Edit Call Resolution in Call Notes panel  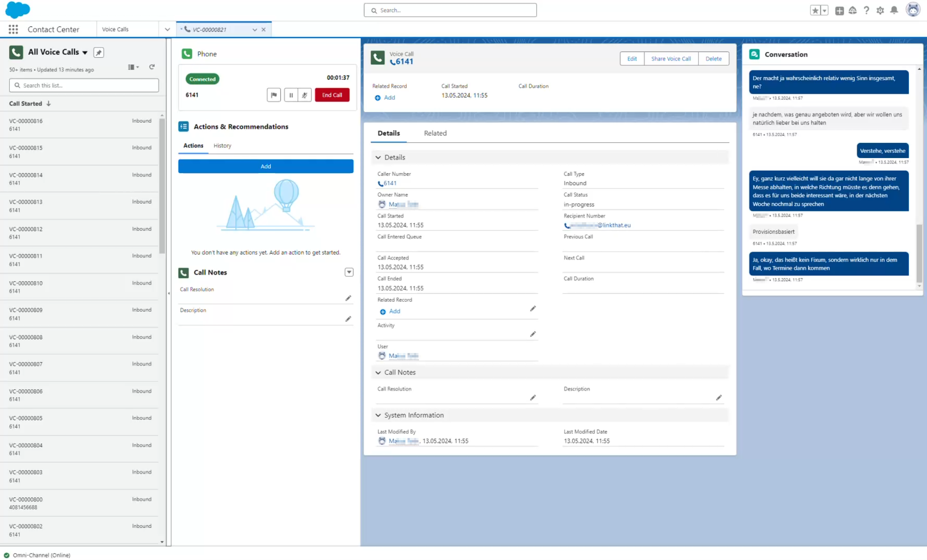tap(348, 298)
